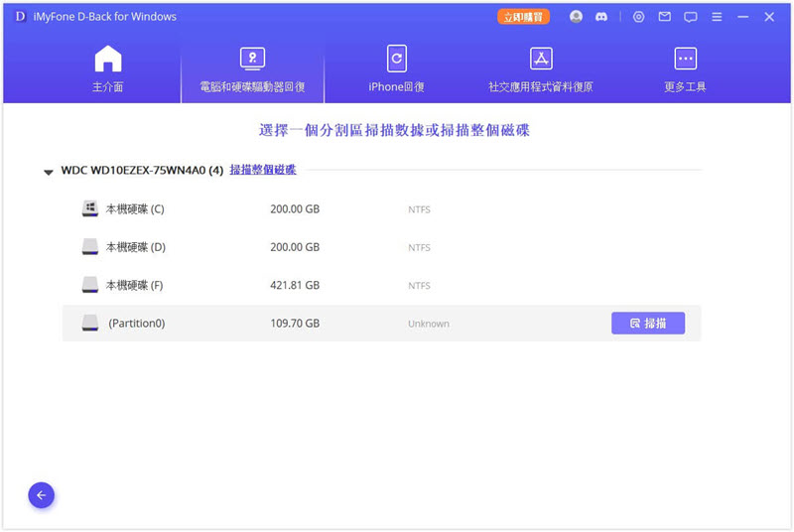Click the 109.70 GB size value
794x532 pixels.
click(295, 323)
